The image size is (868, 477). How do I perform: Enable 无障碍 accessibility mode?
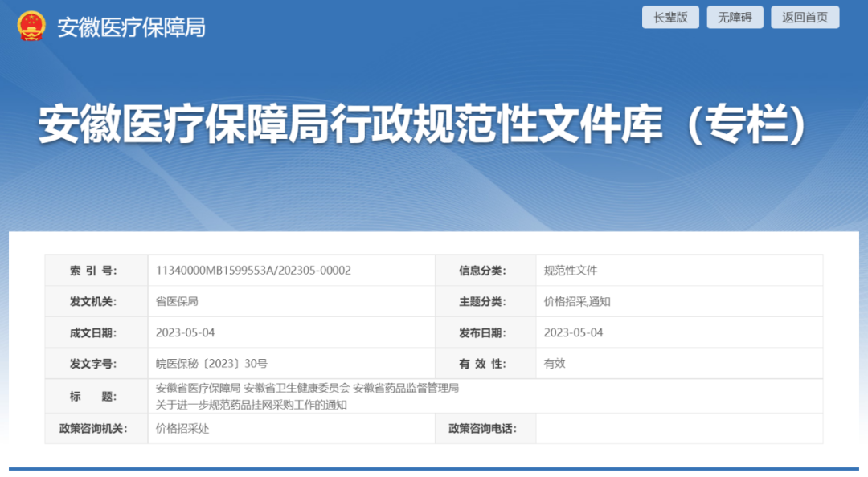pos(735,17)
